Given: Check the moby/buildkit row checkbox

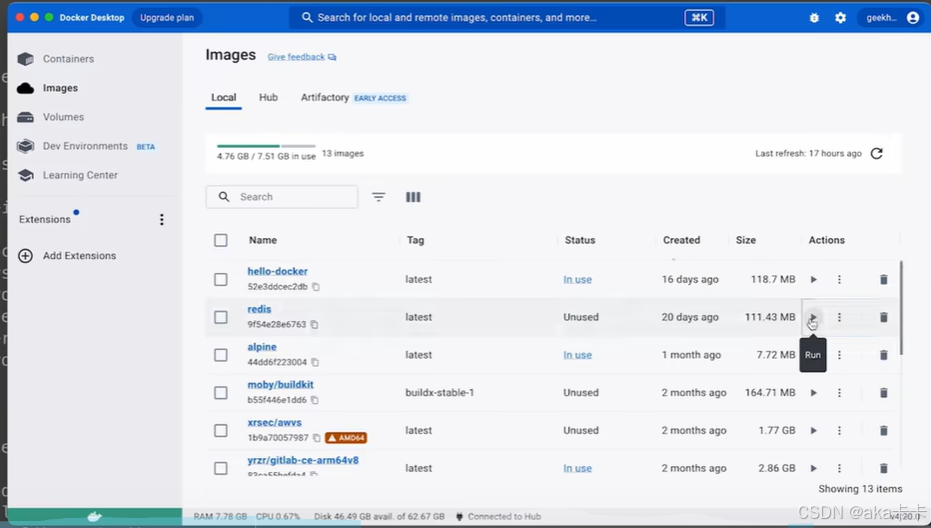Looking at the screenshot, I should click(221, 393).
